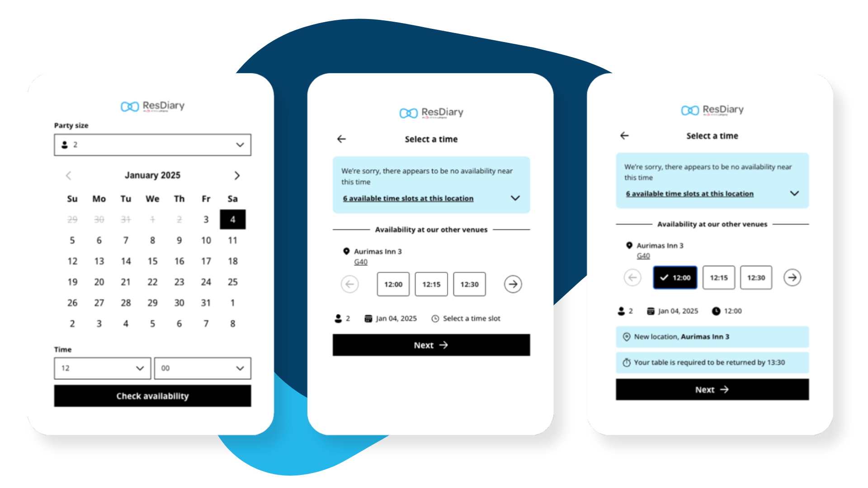
Task: Click the left navigation arrow for time slots
Action: 350,284
